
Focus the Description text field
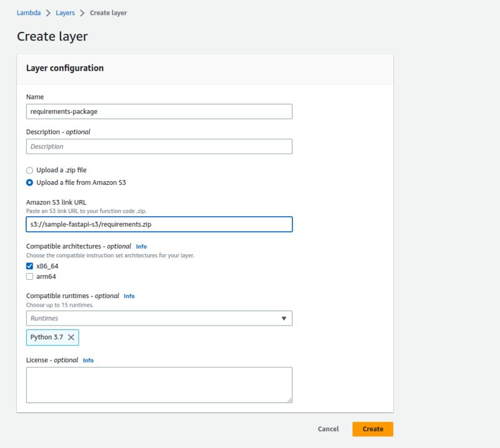(x=159, y=146)
